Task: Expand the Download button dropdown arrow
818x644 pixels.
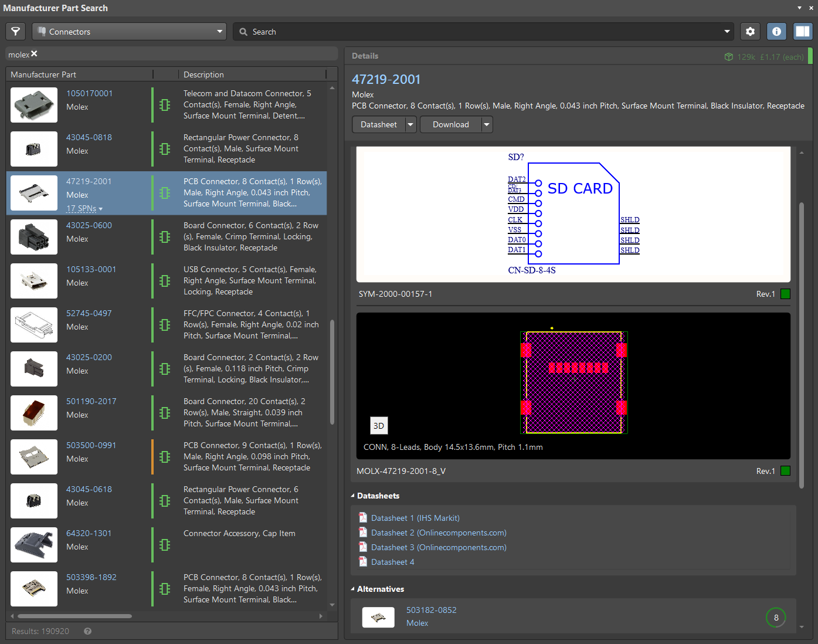Action: click(x=487, y=124)
